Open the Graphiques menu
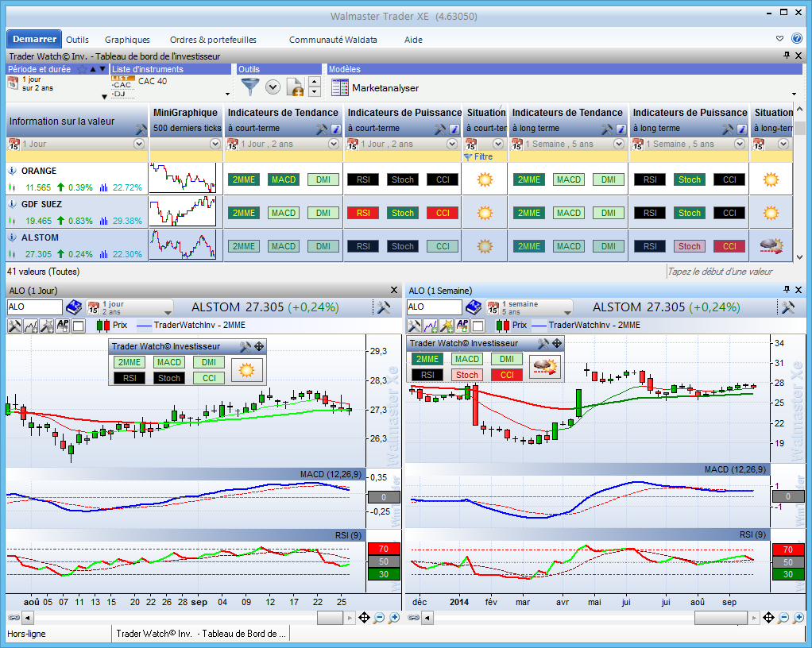This screenshot has width=812, height=648. pyautogui.click(x=127, y=40)
